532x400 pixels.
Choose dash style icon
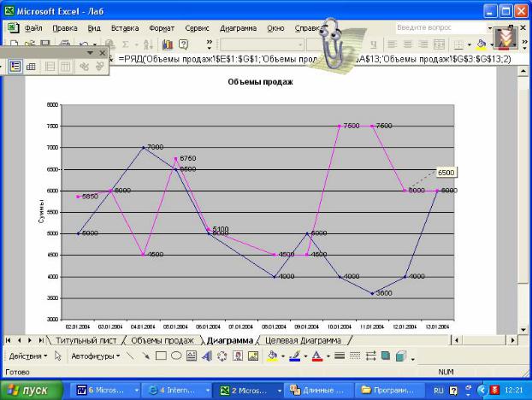click(355, 356)
